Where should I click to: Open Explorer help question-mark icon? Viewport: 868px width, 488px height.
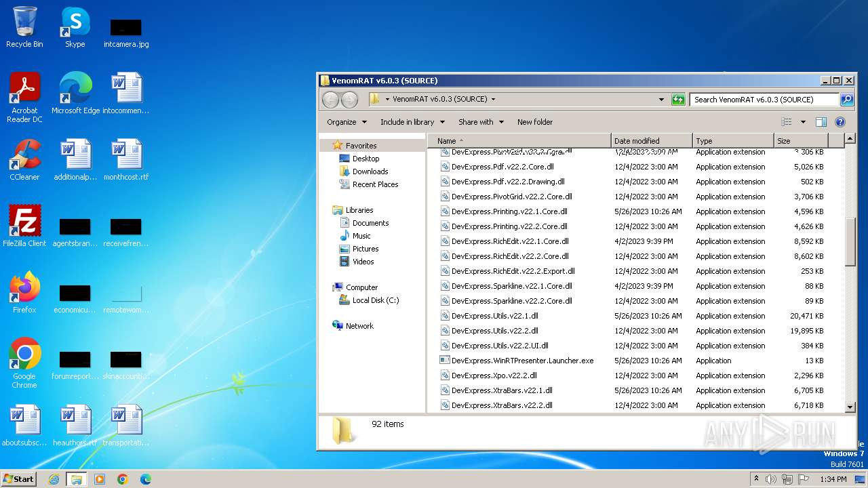click(x=840, y=122)
